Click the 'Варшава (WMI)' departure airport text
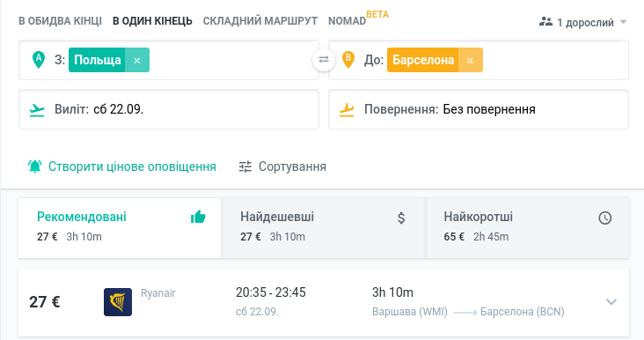 pyautogui.click(x=409, y=312)
